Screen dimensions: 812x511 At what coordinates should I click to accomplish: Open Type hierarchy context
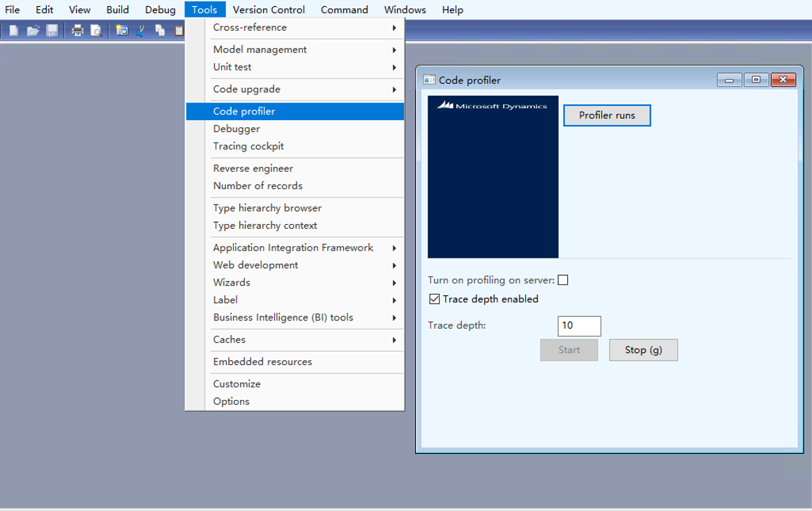[x=294, y=225]
